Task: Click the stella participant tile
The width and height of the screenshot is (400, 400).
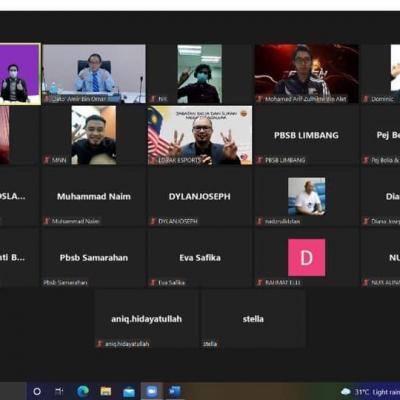Action: click(x=253, y=319)
